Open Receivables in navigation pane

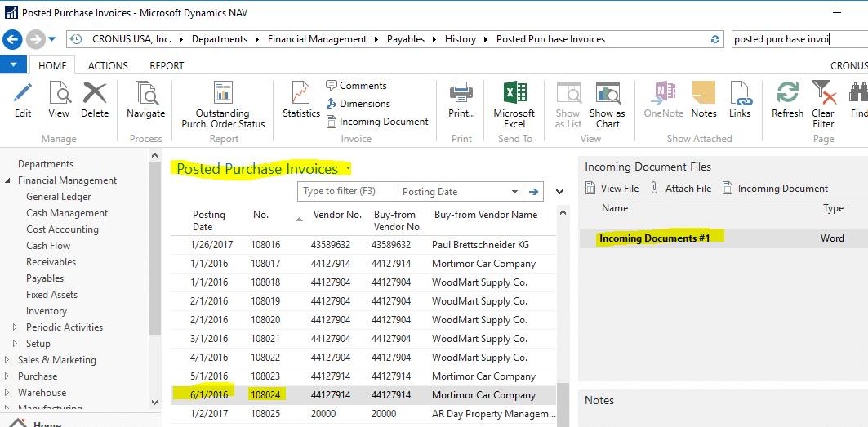[51, 262]
